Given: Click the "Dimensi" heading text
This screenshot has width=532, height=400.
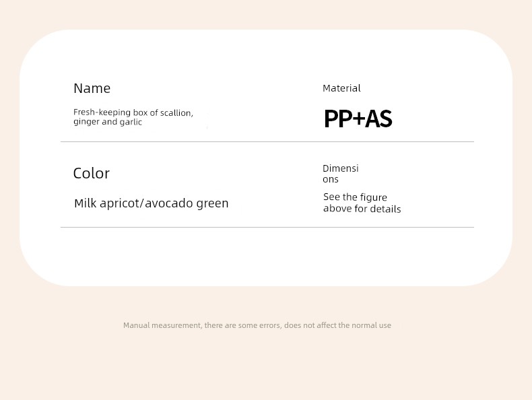Looking at the screenshot, I should 340,168.
